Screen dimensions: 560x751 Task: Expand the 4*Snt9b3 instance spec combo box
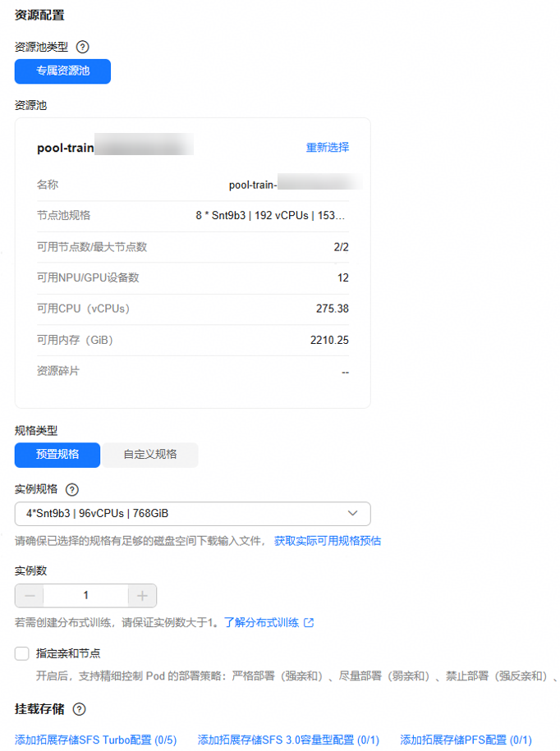tap(193, 514)
